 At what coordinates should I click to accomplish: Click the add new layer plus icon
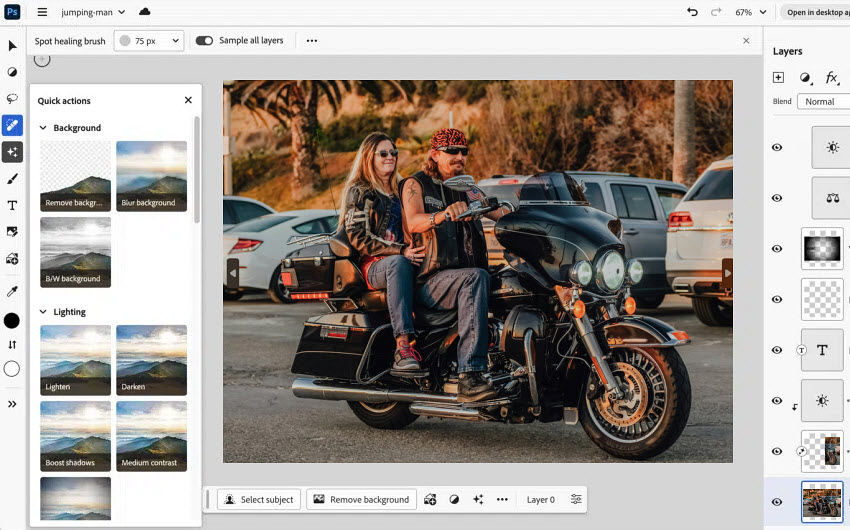pos(778,77)
